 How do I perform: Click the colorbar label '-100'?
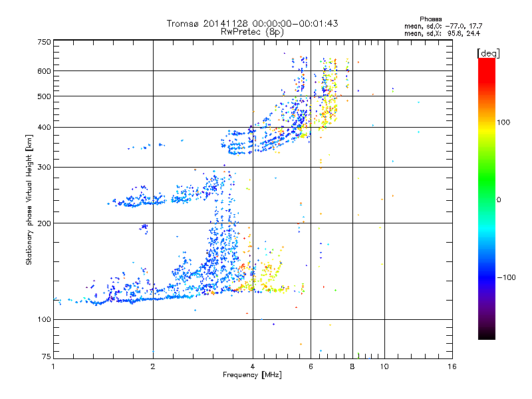506,277
